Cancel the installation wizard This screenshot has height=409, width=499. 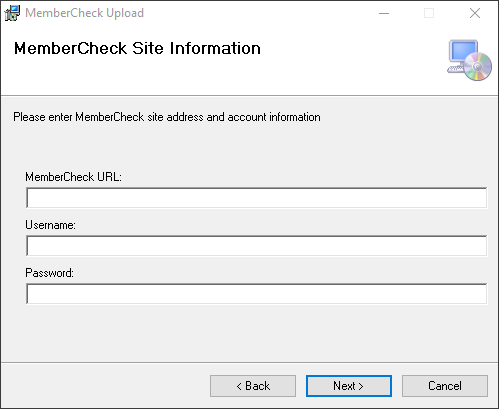point(445,386)
